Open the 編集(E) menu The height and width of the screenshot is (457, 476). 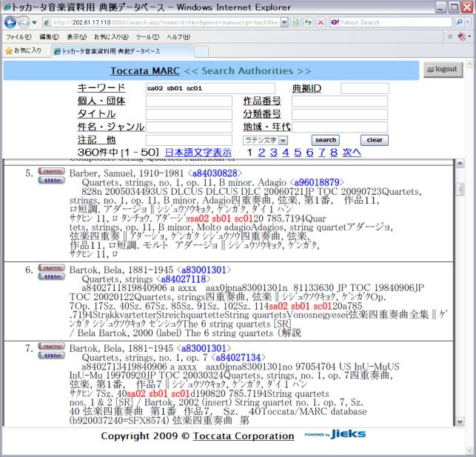(49, 37)
